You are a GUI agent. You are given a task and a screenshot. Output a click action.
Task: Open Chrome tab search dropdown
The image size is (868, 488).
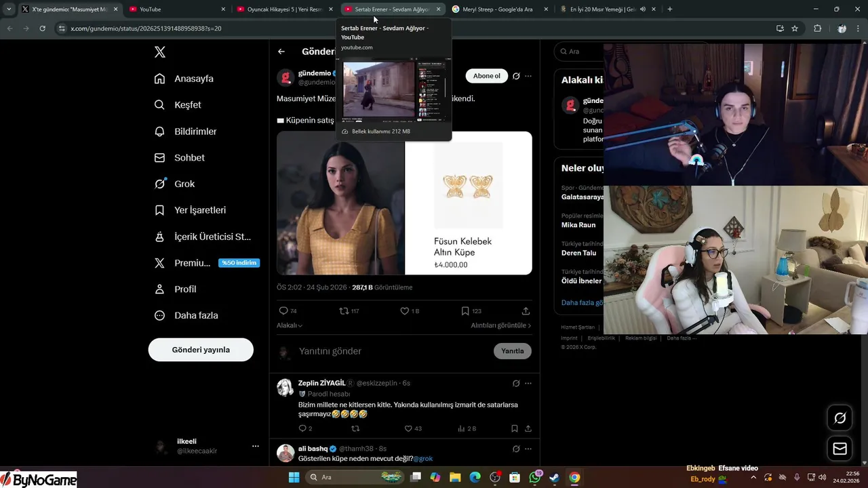click(9, 9)
